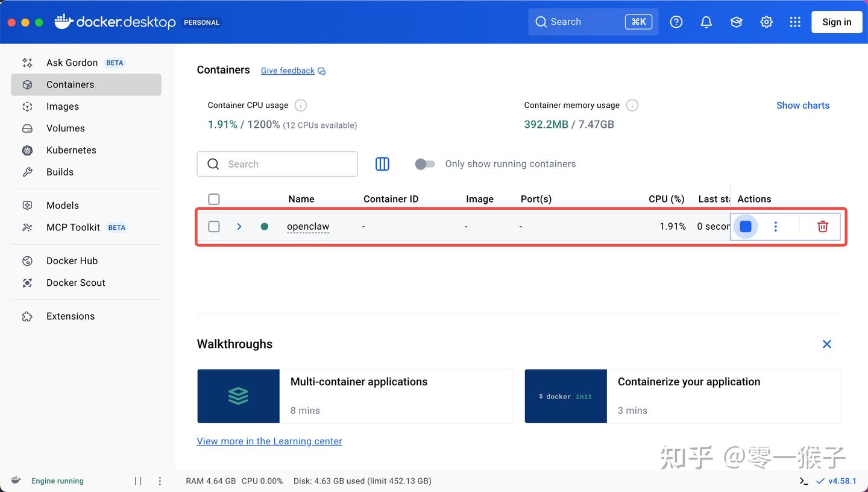Select all containers with the header checkbox
Screen dimensions: 868x492
tap(214, 198)
